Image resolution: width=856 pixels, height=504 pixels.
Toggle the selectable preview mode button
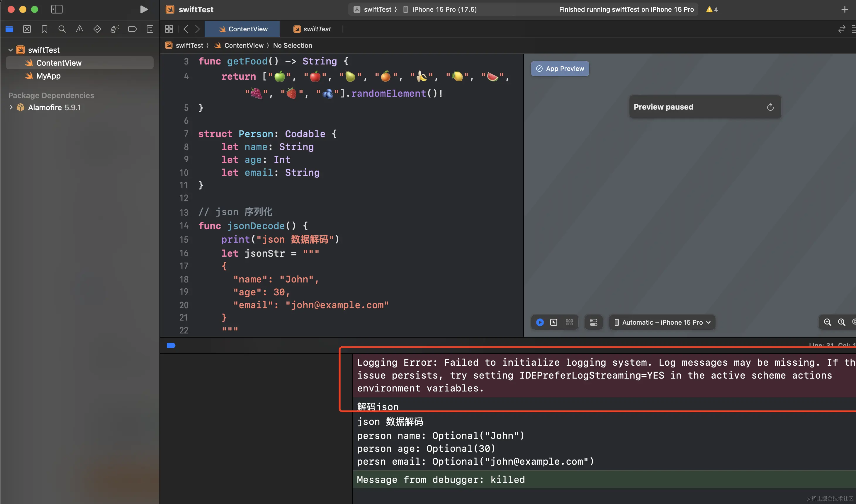[554, 322]
